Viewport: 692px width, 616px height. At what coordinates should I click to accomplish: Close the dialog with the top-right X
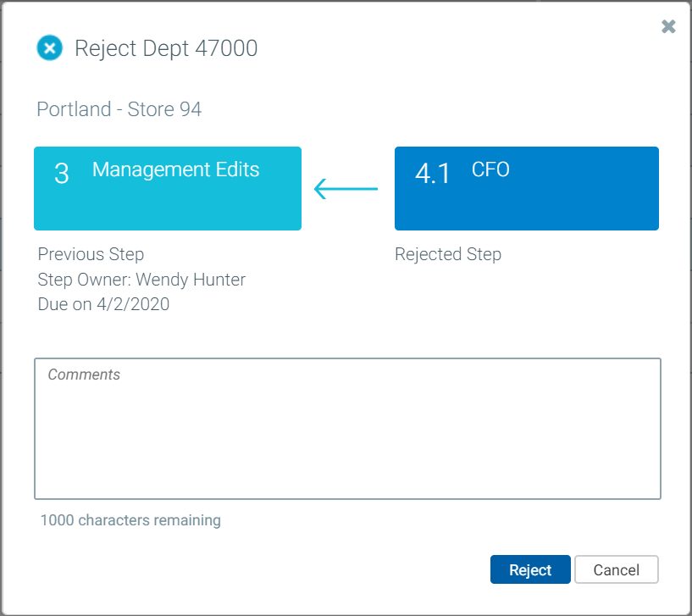[x=668, y=26]
